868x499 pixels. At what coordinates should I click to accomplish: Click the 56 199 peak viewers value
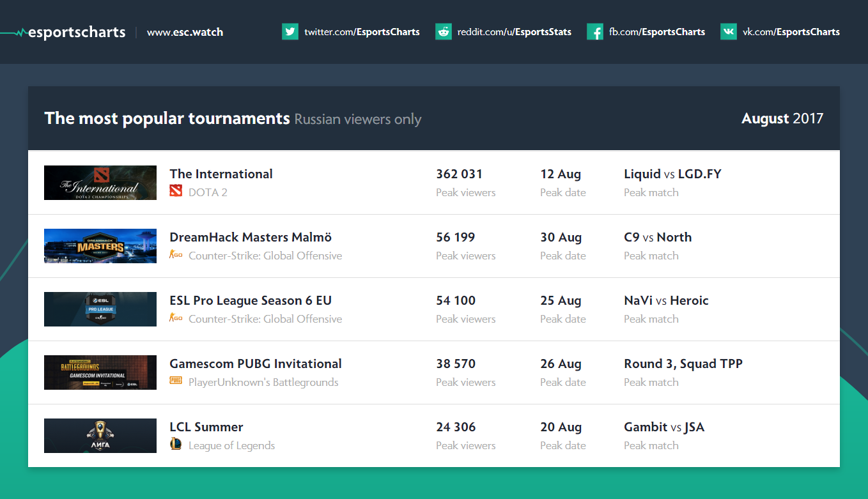(x=456, y=237)
